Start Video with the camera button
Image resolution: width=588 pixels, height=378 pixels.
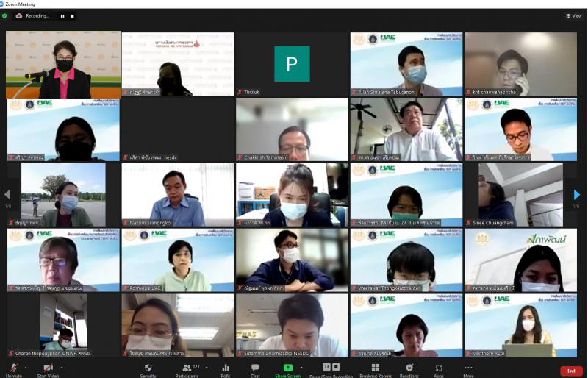tap(48, 370)
